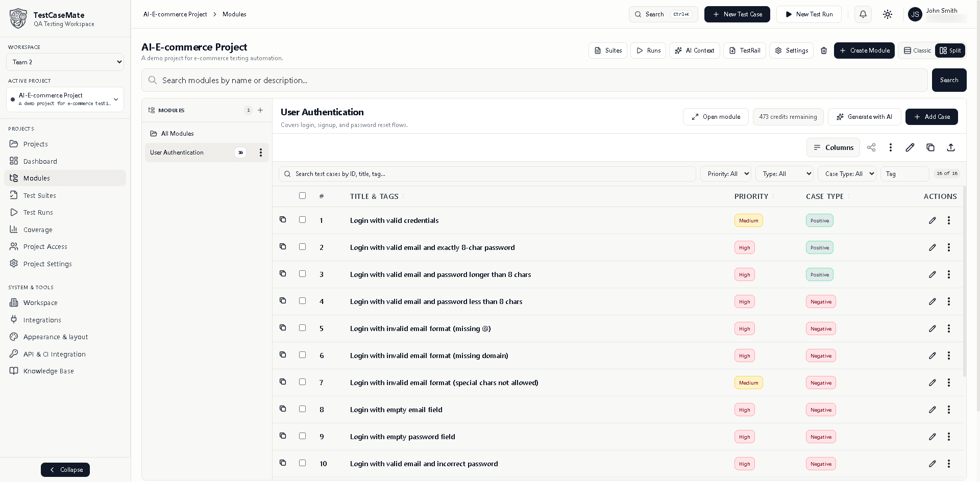This screenshot has width=980, height=482.
Task: Click the project delete trash icon
Action: [824, 50]
